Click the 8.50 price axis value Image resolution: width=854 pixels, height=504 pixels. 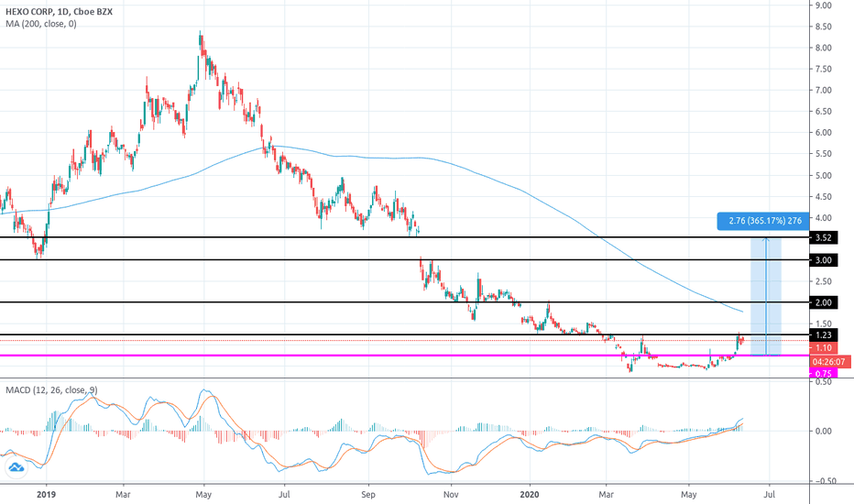tap(824, 27)
